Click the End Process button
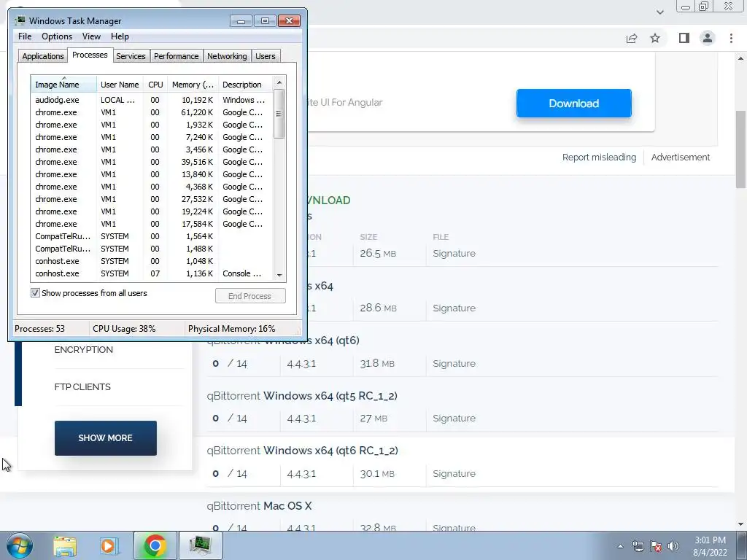 (x=250, y=296)
